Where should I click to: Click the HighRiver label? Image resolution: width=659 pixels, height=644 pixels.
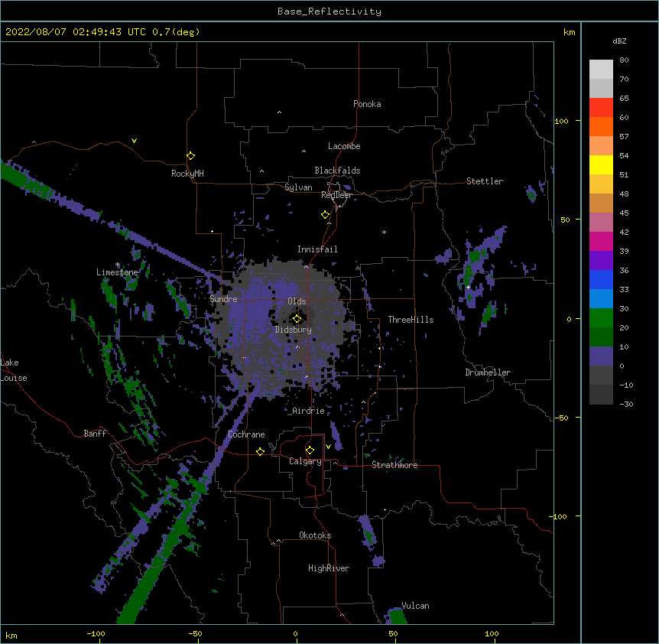tap(329, 568)
